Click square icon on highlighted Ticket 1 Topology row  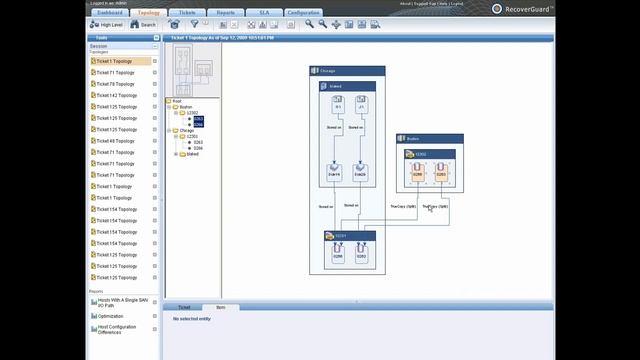155,61
